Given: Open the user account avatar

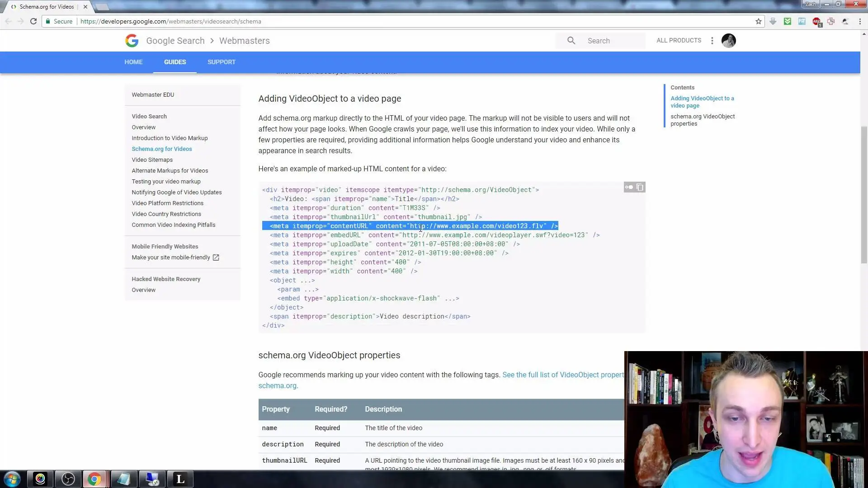Looking at the screenshot, I should [x=729, y=41].
